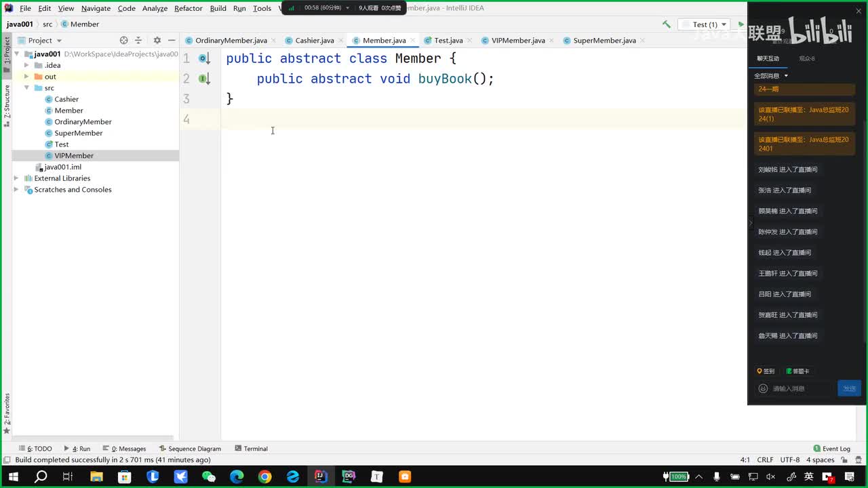
Task: Click the gutter icon on line 1
Action: [203, 59]
